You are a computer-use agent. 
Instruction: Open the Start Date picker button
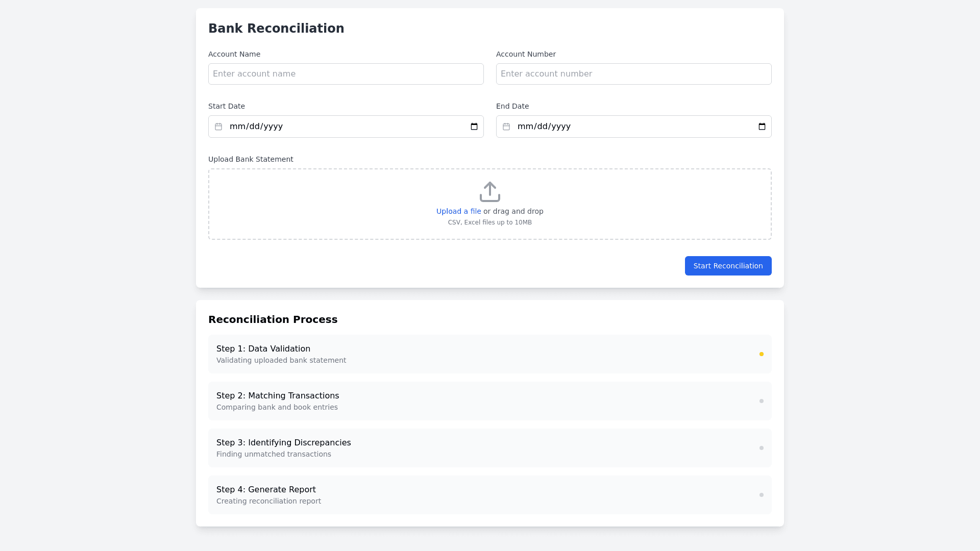click(x=474, y=127)
